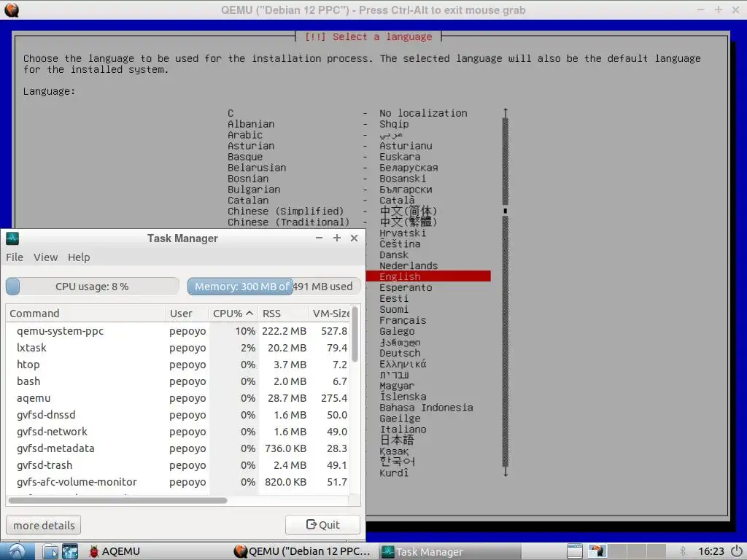Image resolution: width=747 pixels, height=560 pixels.
Task: Select the gvfsd-network process row
Action: point(178,432)
